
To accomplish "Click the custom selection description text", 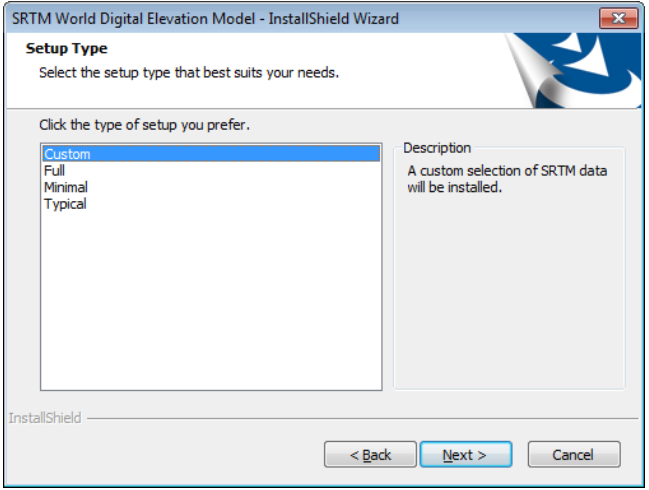I will (506, 179).
